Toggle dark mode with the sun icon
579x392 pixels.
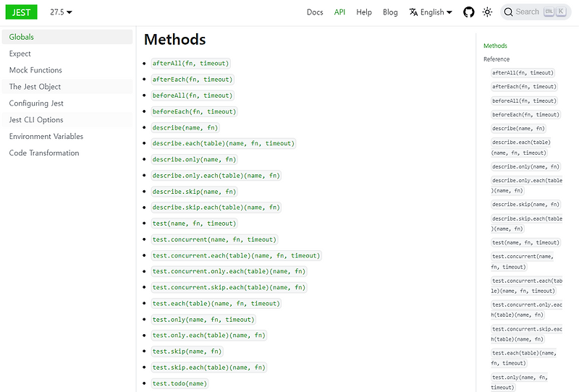[488, 12]
